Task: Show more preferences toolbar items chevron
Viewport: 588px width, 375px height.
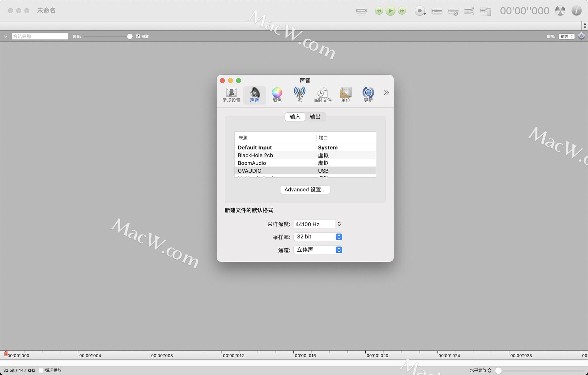Action: tap(386, 93)
